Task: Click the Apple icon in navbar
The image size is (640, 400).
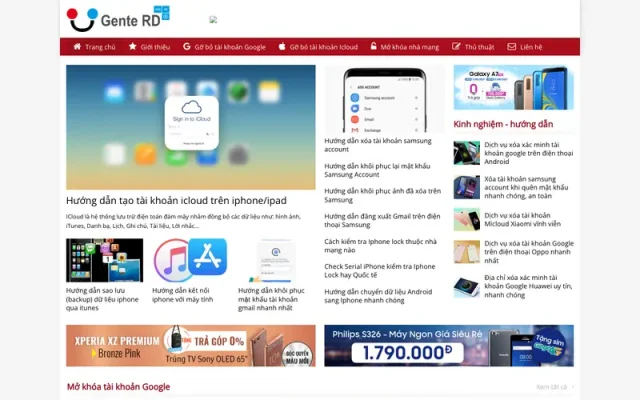Action: click(x=282, y=47)
